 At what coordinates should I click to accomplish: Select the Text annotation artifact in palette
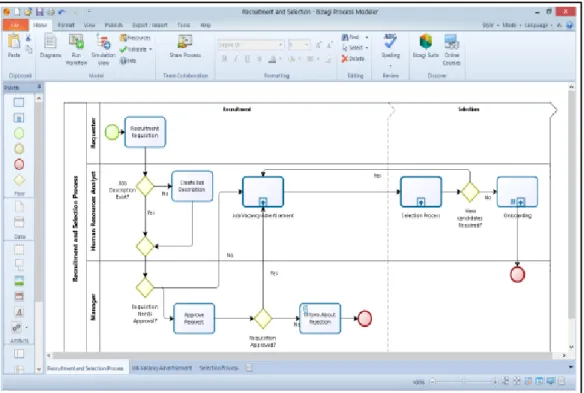19,265
